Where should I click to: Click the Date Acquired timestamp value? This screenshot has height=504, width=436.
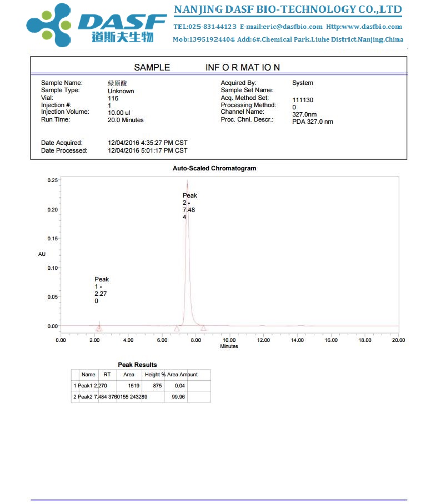[x=147, y=143]
